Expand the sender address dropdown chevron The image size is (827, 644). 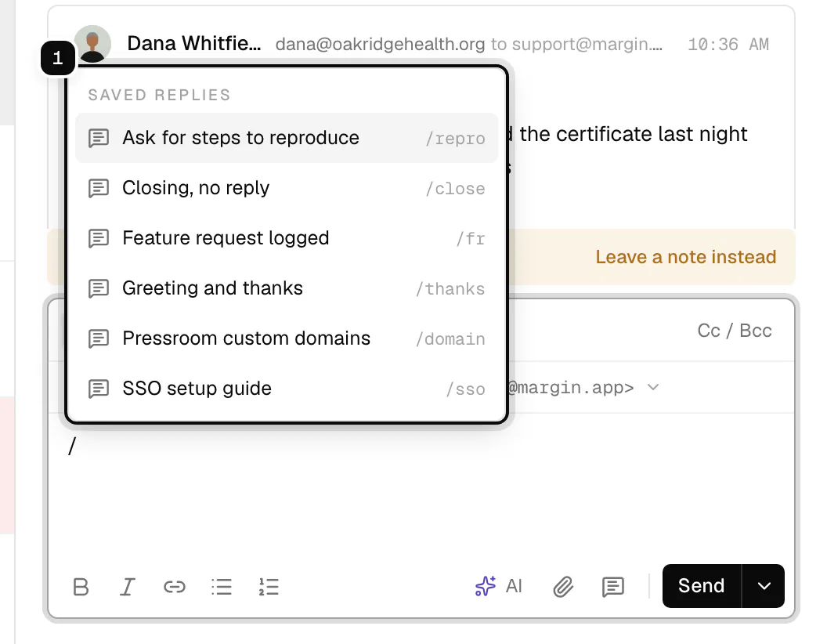[x=653, y=387]
